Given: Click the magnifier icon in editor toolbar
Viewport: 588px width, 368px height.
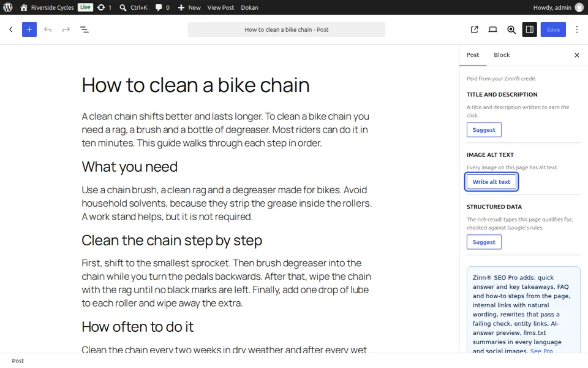Looking at the screenshot, I should (511, 29).
